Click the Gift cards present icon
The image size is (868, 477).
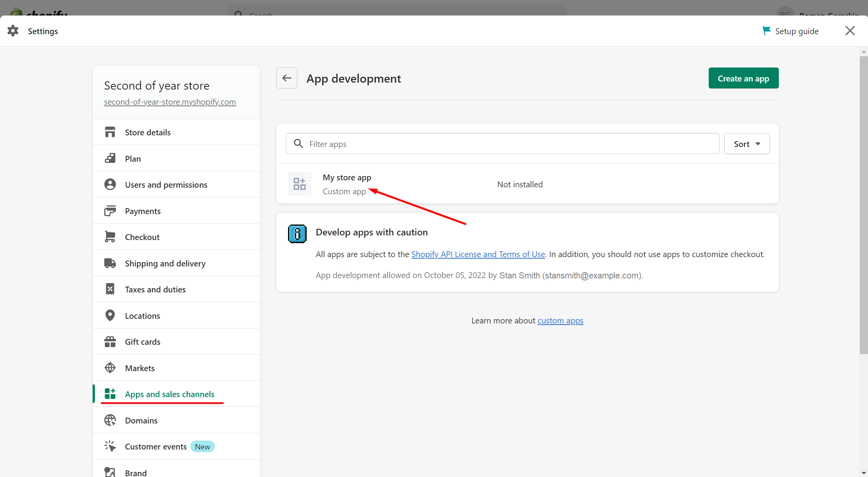tap(110, 342)
